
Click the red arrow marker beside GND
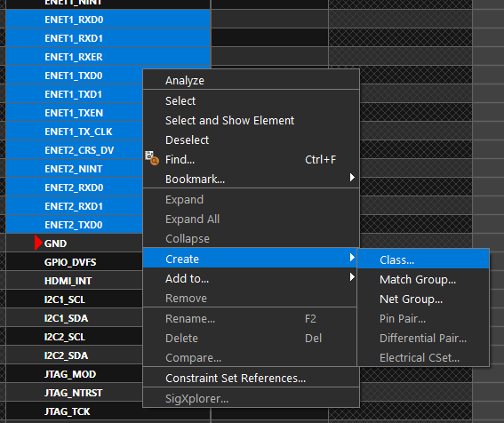(38, 243)
